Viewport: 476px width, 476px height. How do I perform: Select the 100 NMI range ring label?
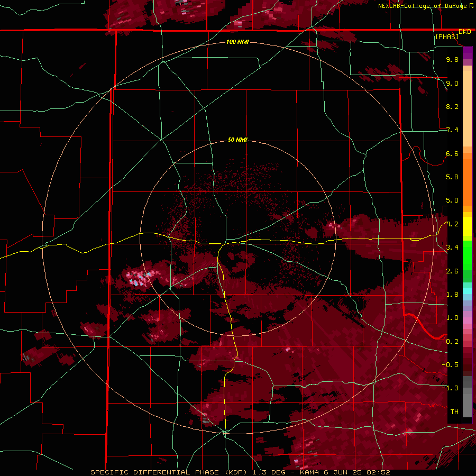[x=237, y=42]
